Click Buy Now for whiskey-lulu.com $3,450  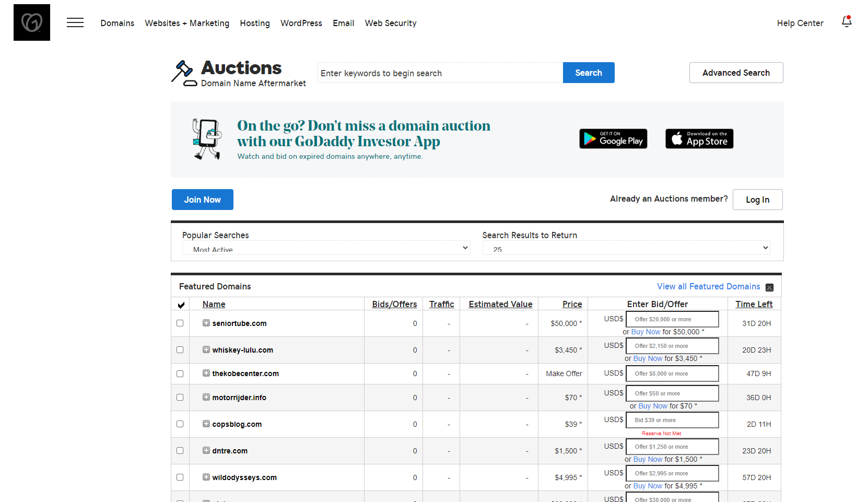(648, 358)
